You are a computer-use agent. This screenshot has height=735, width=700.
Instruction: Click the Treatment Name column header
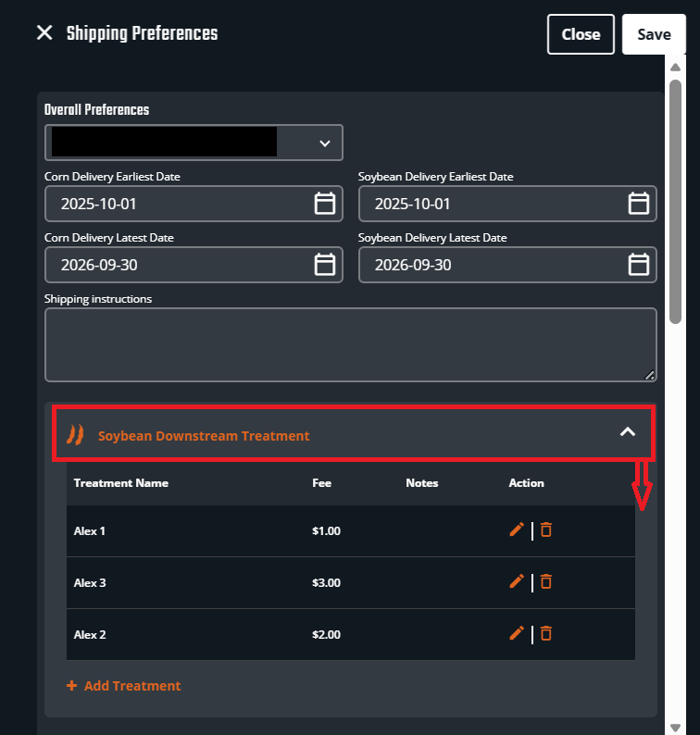coord(121,483)
